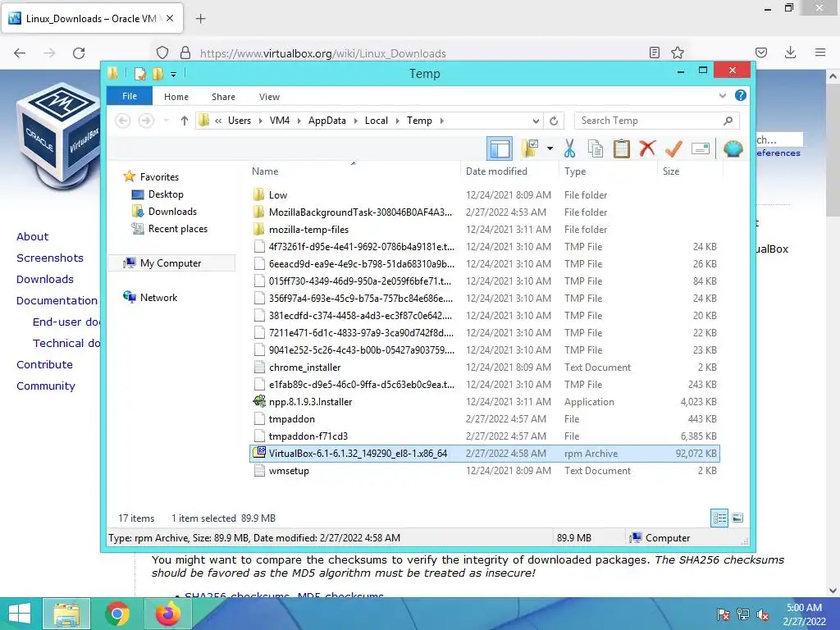
Task: Click the volume icon in system tray
Action: pos(762,614)
